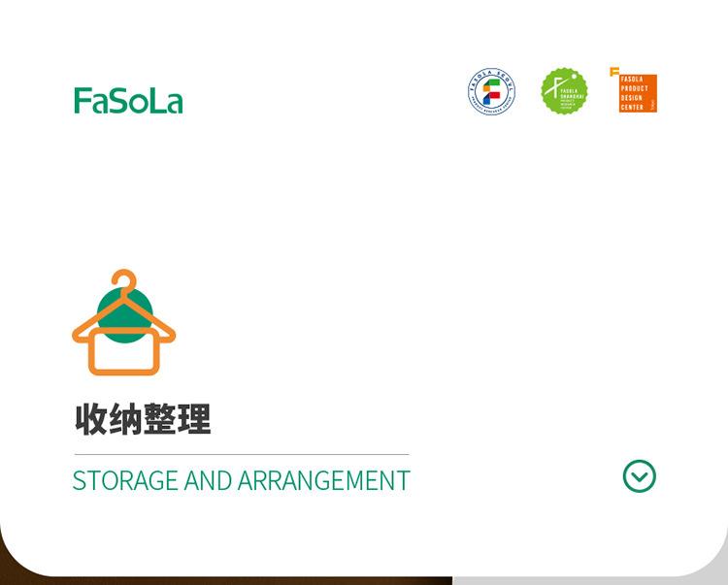
Task: Click the orange clothes hanger storage icon
Action: tap(124, 322)
